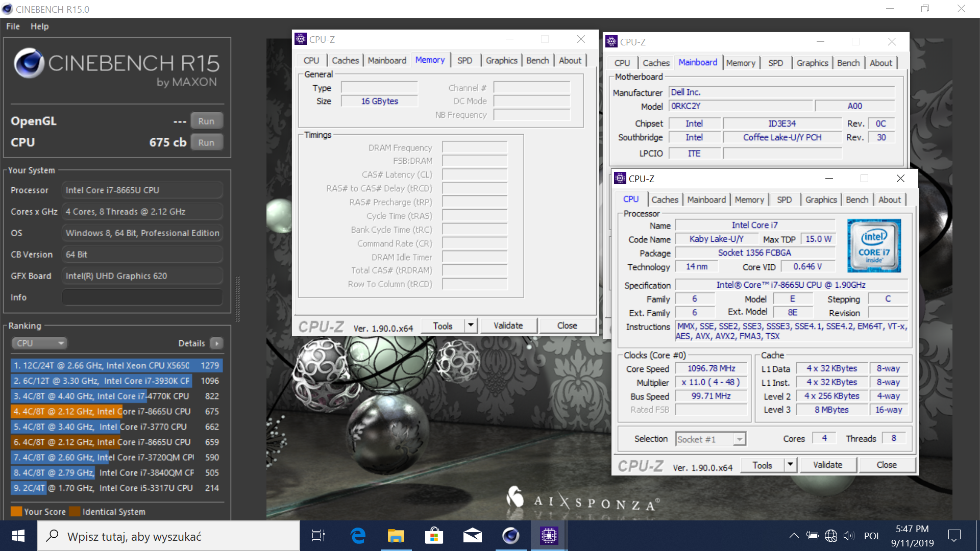Select ranking row i7-4770K

116,396
